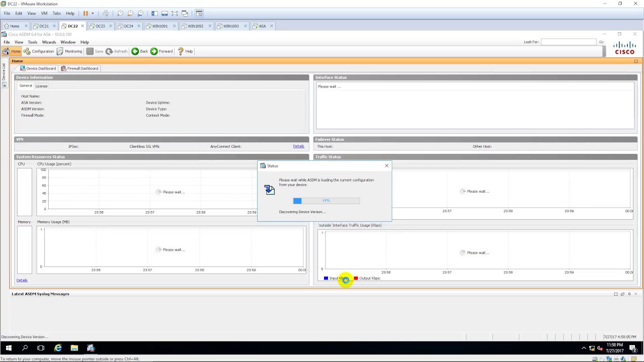Revert to snapshot icon in VMware

(x=130, y=13)
